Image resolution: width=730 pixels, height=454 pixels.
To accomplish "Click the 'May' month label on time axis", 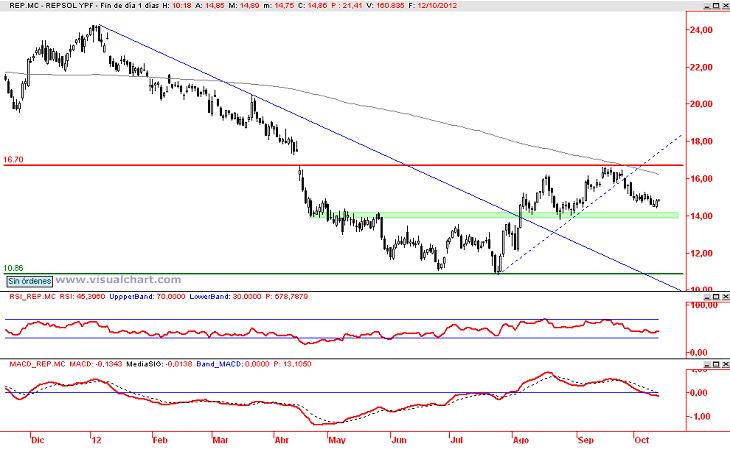I will [337, 440].
